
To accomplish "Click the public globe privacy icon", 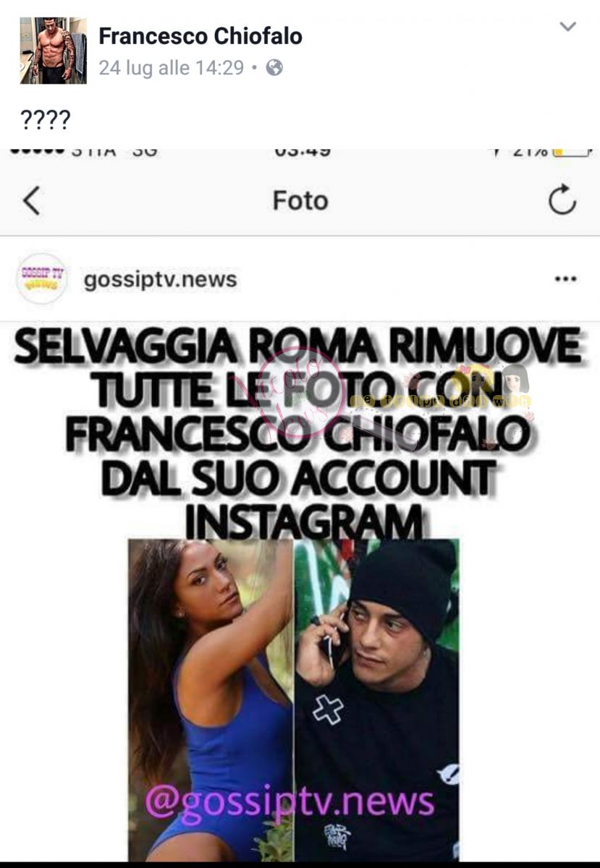I will point(274,68).
